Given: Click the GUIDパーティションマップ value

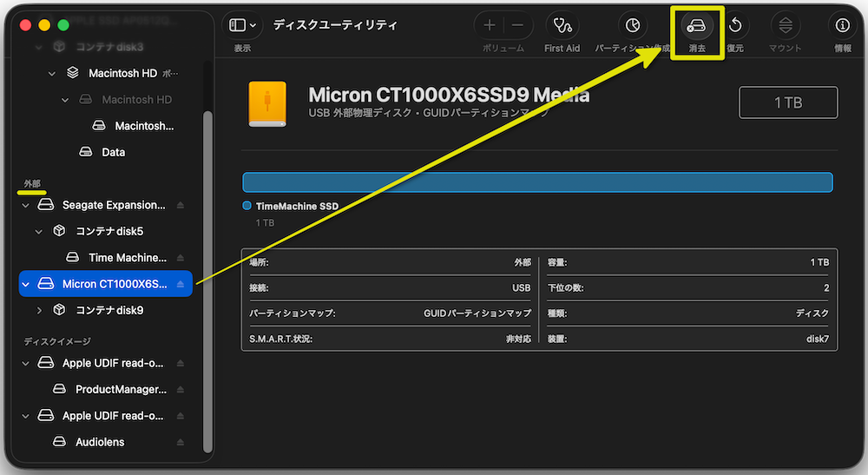Looking at the screenshot, I should pyautogui.click(x=477, y=313).
